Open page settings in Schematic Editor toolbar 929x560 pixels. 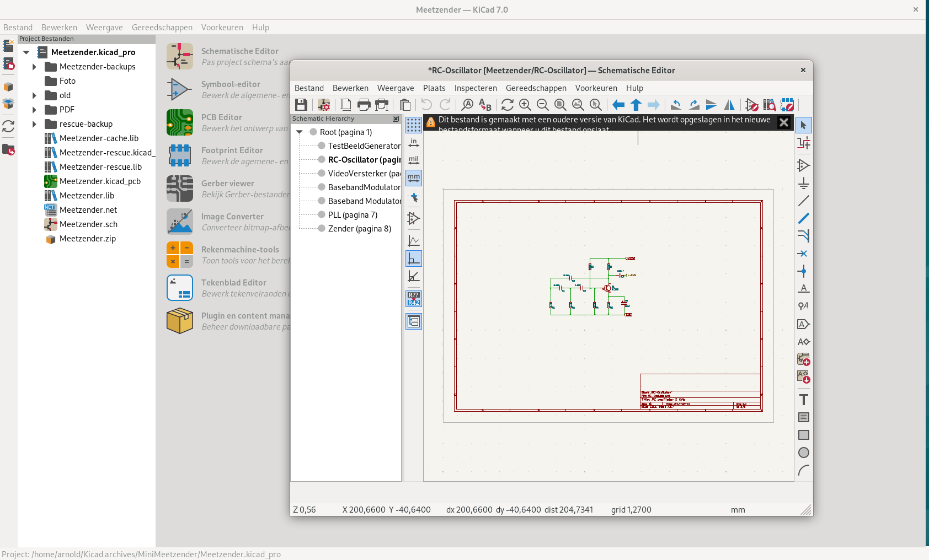(346, 105)
